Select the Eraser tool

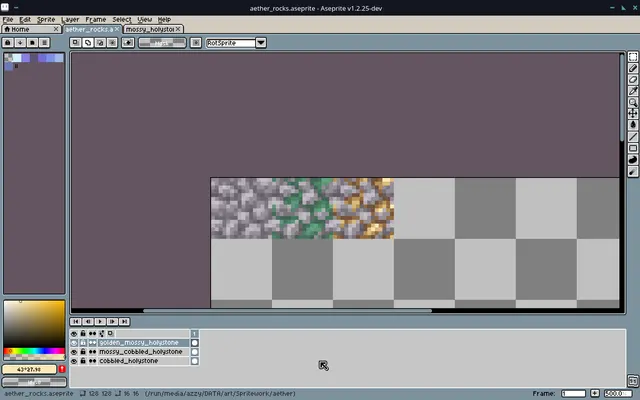point(633,80)
